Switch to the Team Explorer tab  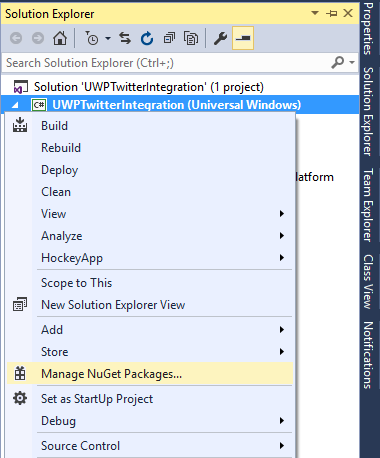368,205
